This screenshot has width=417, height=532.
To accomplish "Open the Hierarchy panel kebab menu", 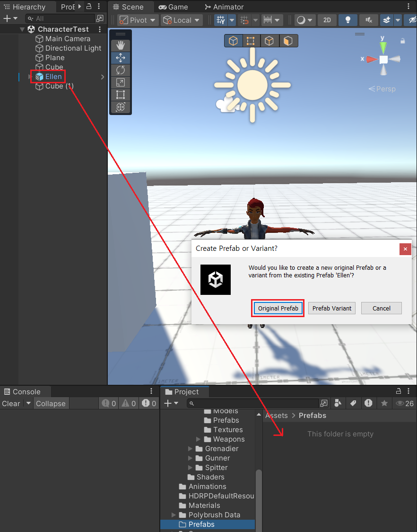I will [x=99, y=6].
